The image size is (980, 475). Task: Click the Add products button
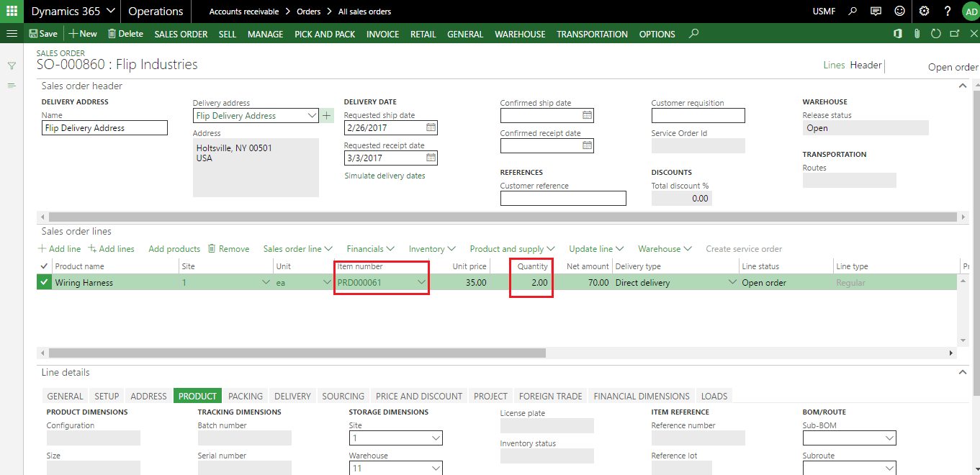[x=174, y=248]
